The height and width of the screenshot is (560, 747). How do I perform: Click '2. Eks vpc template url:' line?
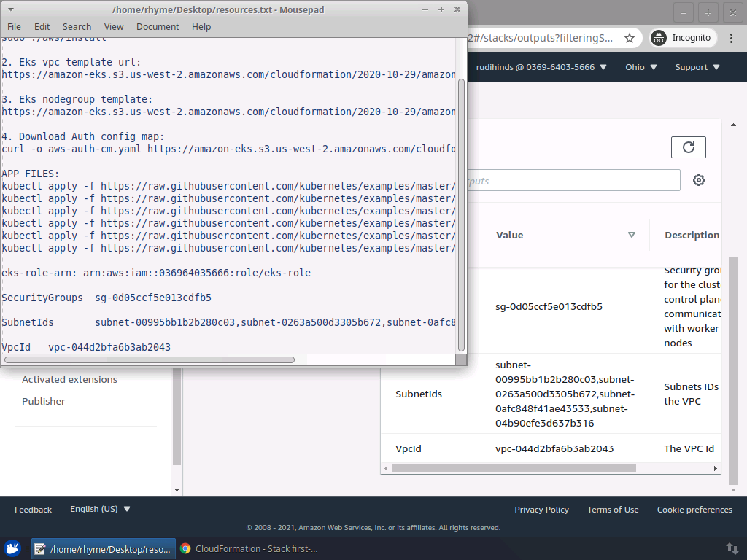coord(71,63)
